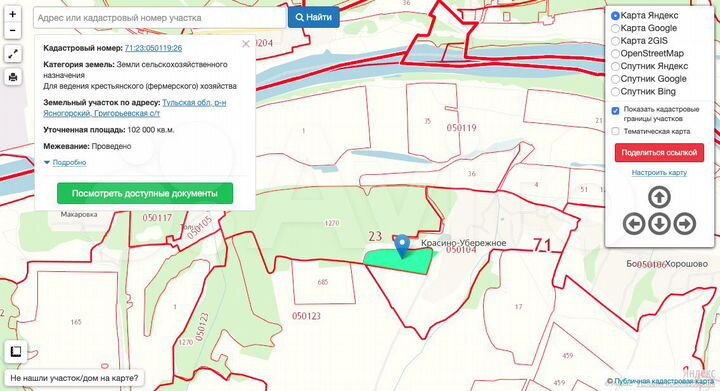Click parcel number 685 on the map
The height and width of the screenshot is (391, 720).
coord(323,282)
